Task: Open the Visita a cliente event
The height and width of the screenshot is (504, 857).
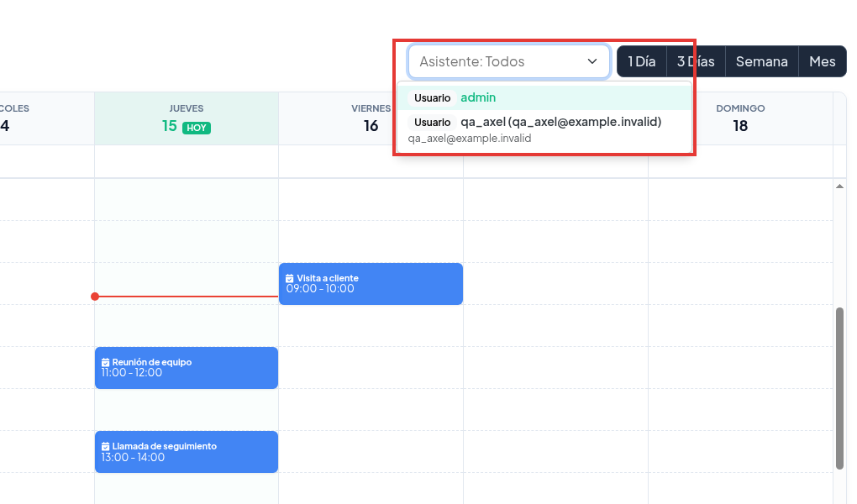Action: (371, 284)
